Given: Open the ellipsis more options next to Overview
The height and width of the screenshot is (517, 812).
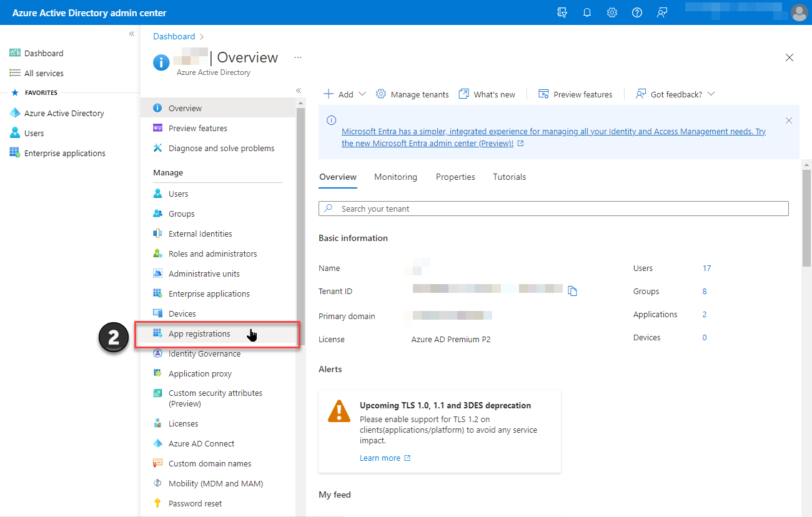Looking at the screenshot, I should tap(298, 57).
